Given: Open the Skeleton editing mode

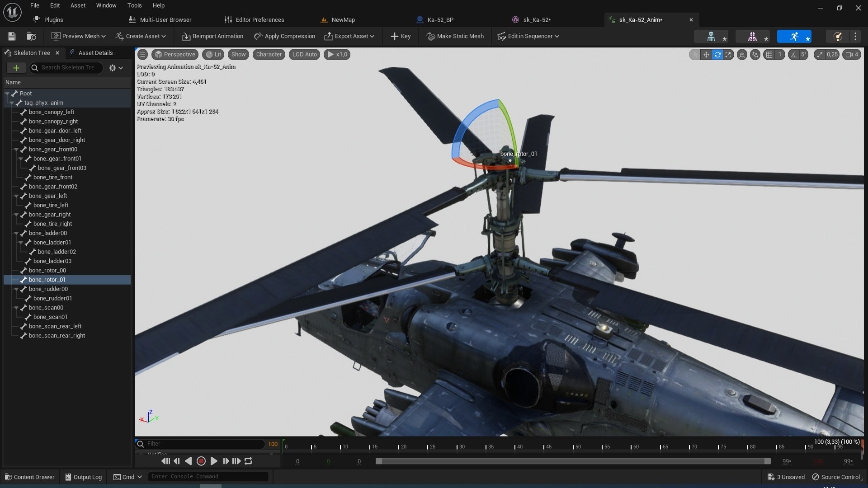Looking at the screenshot, I should [x=711, y=37].
